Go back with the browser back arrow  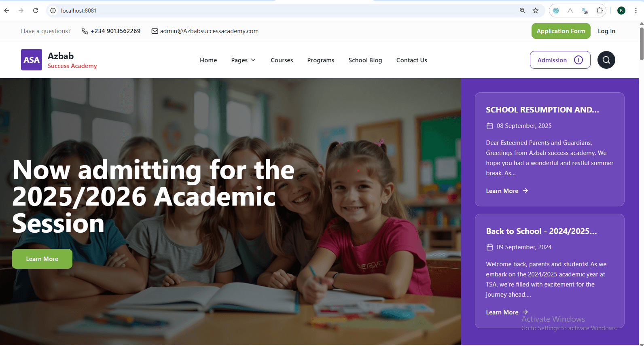(x=7, y=11)
